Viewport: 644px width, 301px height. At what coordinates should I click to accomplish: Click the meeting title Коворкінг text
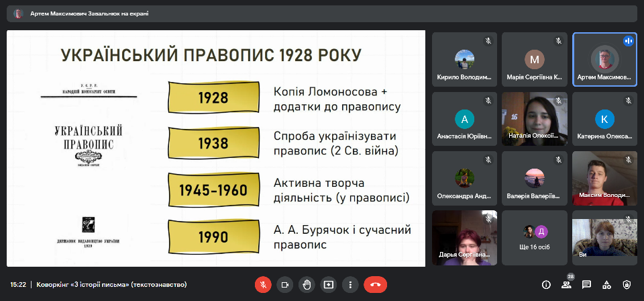tap(112, 285)
